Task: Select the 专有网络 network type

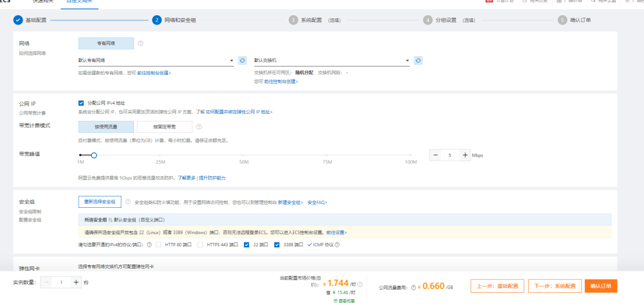Action: tap(106, 43)
